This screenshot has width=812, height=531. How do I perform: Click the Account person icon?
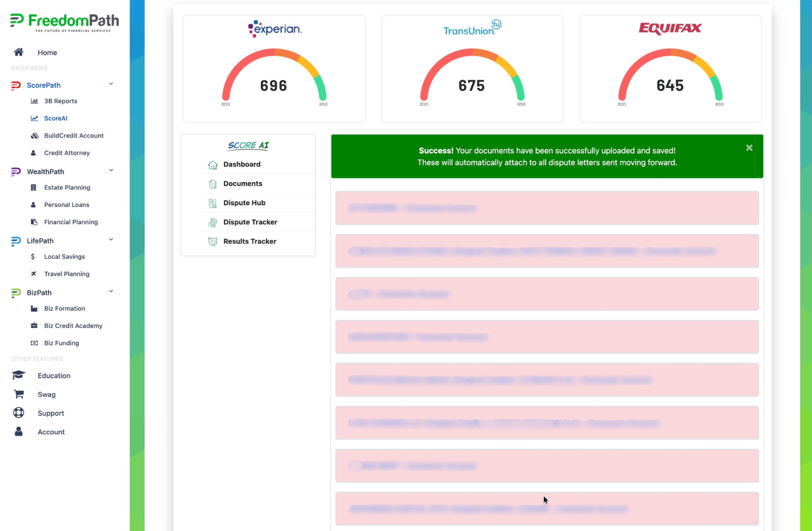coord(19,432)
